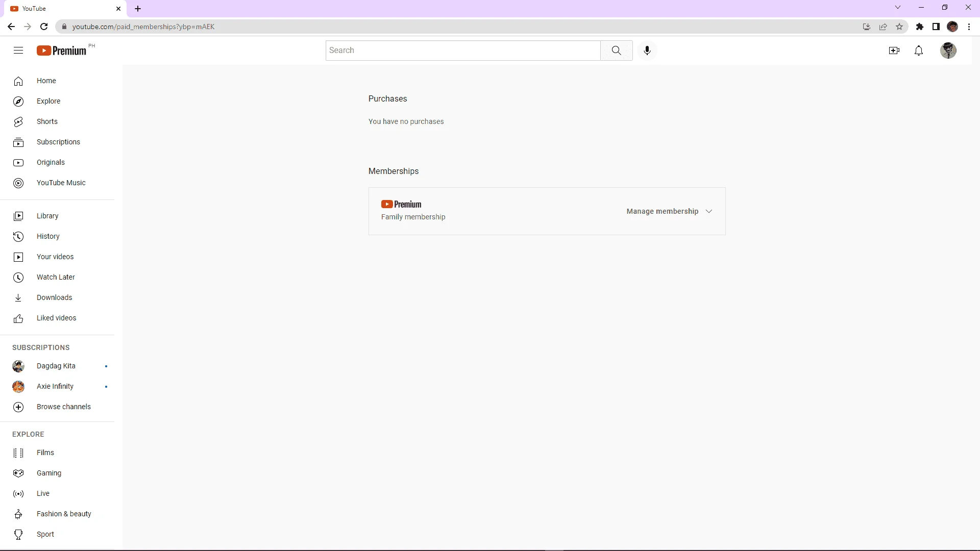Open Originals in sidebar
Screen dimensions: 980x551
tap(57, 162)
